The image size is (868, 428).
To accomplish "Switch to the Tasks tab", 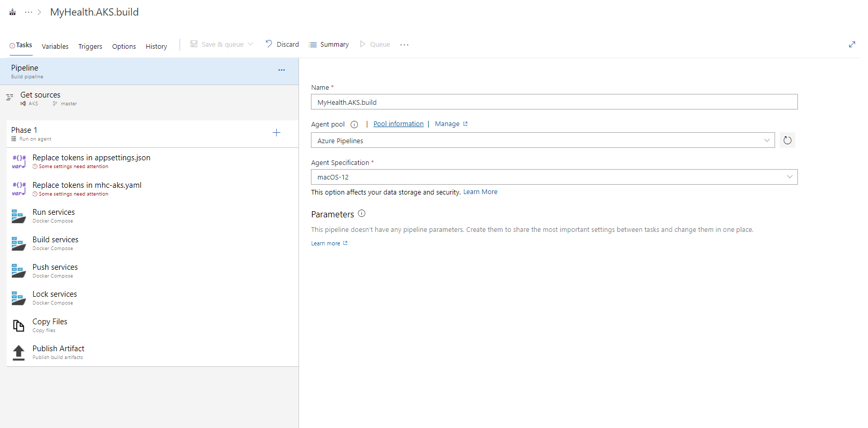I will coord(21,45).
